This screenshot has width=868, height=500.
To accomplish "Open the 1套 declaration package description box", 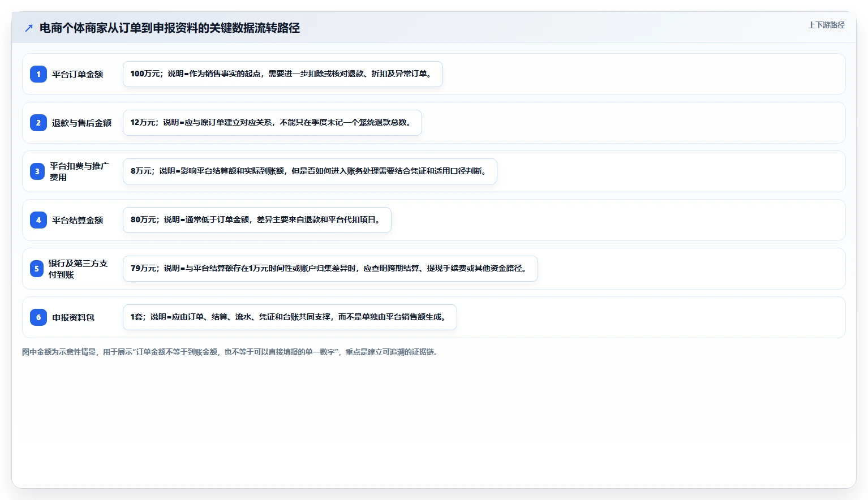I will (290, 317).
